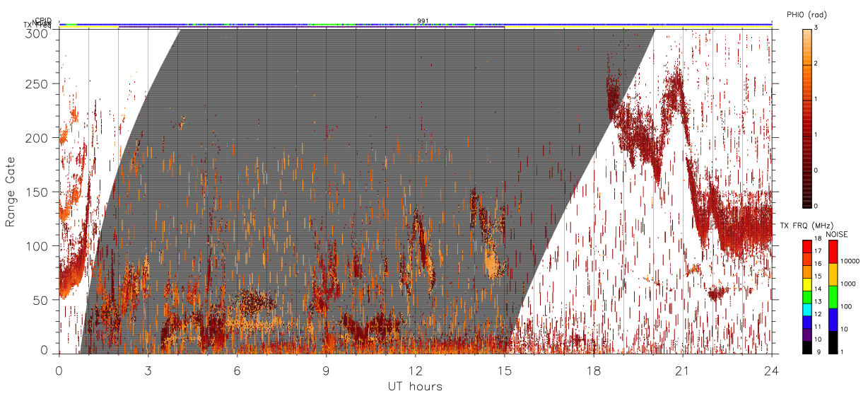
Task: Choose the purple band in TX FRQ colorbar
Action: pyautogui.click(x=807, y=335)
